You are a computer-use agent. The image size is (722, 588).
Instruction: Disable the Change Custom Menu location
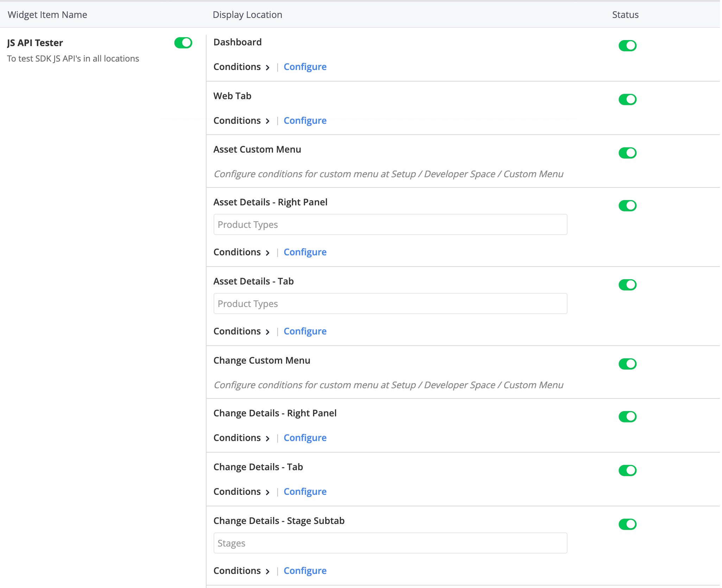click(x=627, y=364)
